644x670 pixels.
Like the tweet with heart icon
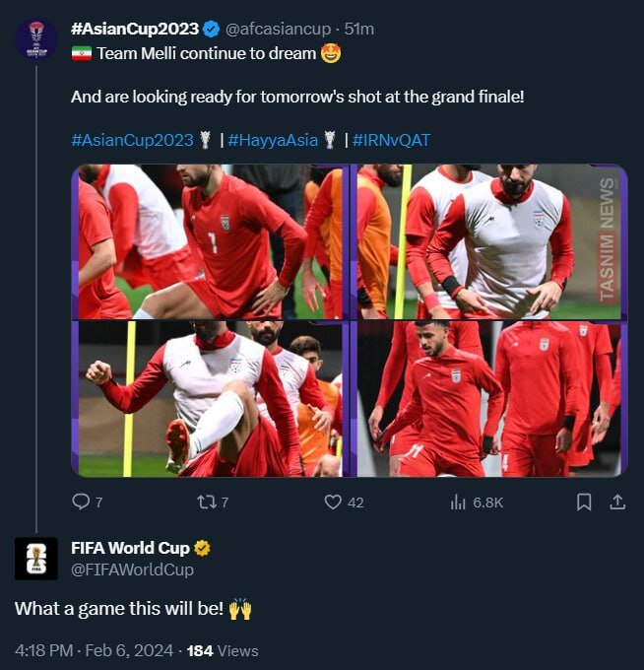pos(333,502)
